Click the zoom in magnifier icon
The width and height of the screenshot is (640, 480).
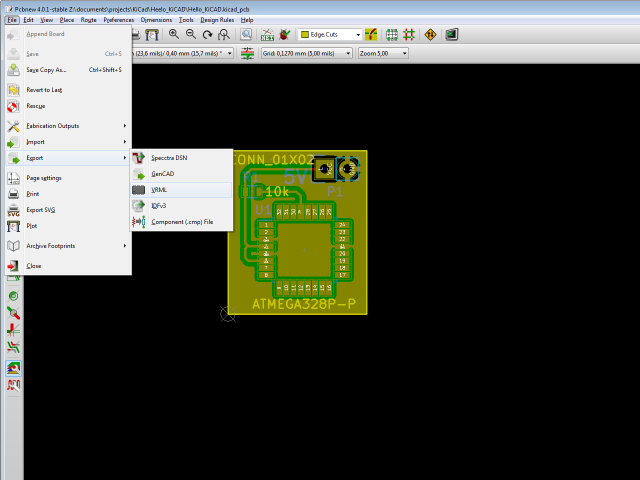point(174,34)
